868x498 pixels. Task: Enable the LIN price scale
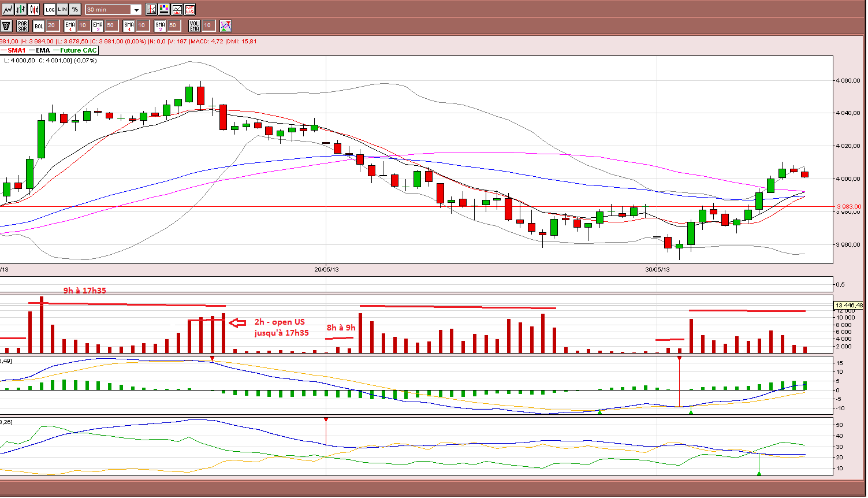pos(62,9)
